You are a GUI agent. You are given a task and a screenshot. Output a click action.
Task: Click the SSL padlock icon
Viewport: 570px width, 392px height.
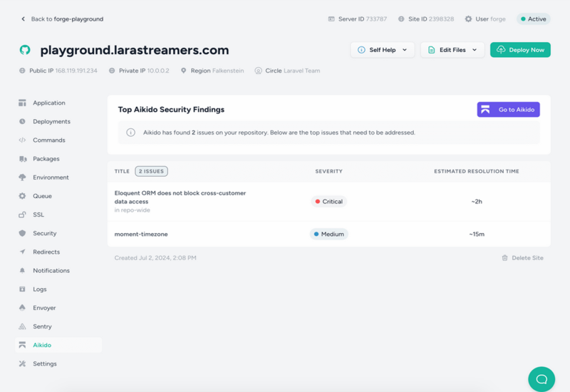22,215
